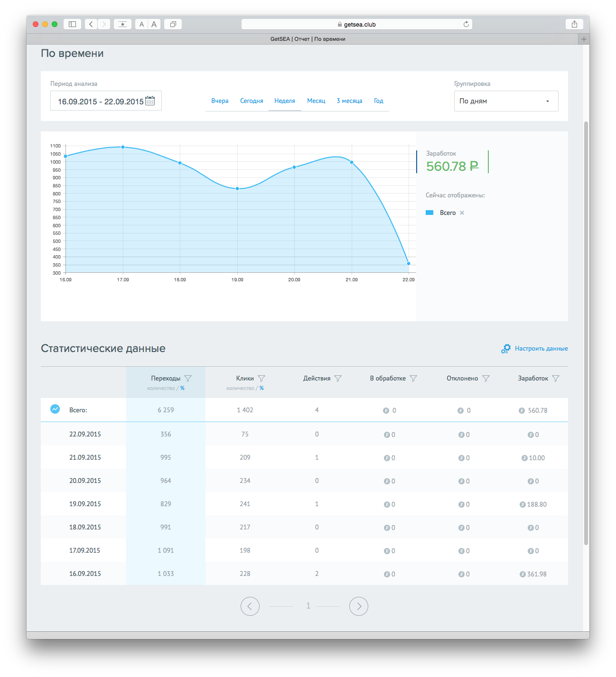This screenshot has width=616, height=677.
Task: Click the 22.09 chart data point
Action: point(409,263)
